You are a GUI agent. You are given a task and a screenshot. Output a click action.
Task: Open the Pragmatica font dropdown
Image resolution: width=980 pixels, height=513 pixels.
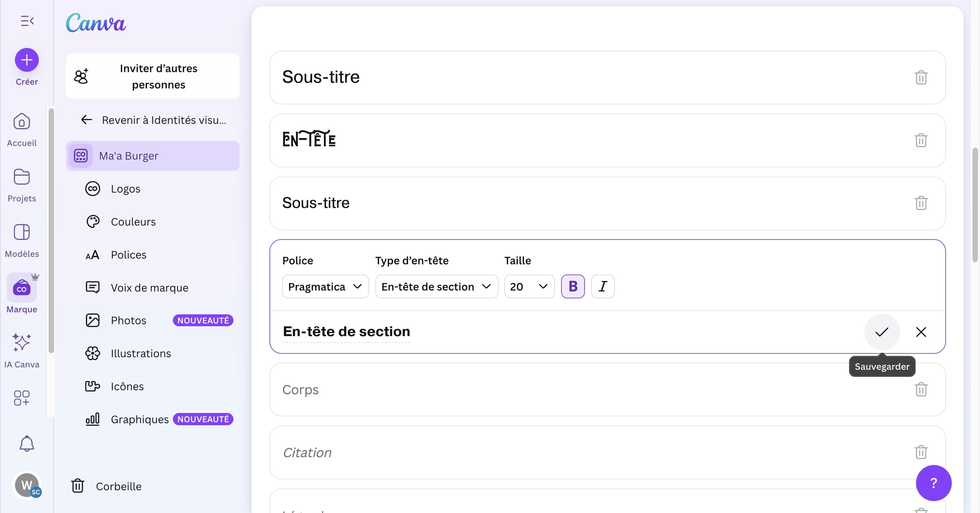(x=325, y=286)
